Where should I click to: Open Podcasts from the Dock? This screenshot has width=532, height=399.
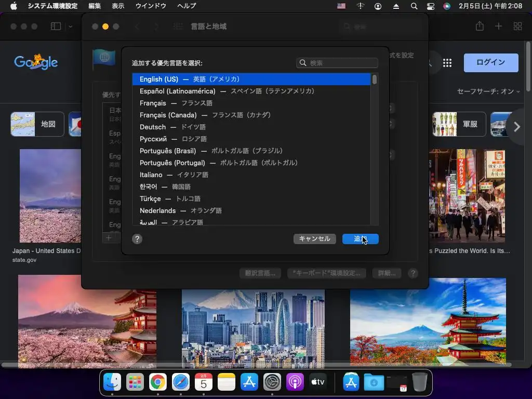tap(295, 382)
